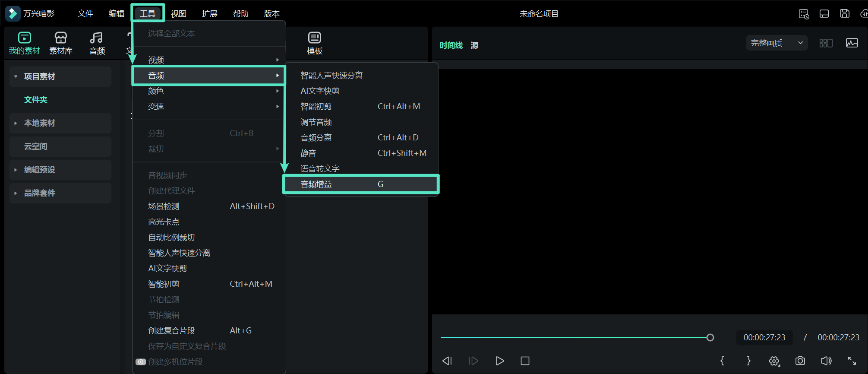Screen dimensions: 868x374
Task: Expand the 品牌套件 tree section
Action: coord(16,193)
